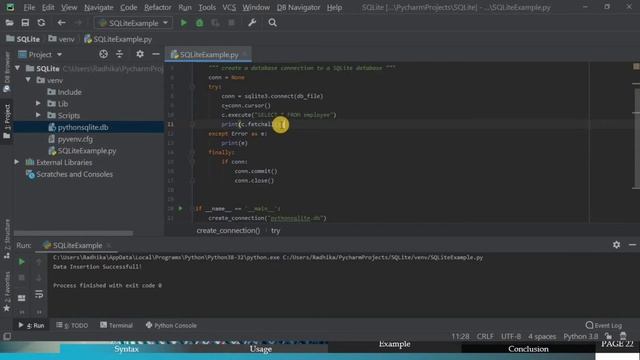Change UTF-8 file encoding in status bar
The width and height of the screenshot is (640, 360).
[511, 336]
